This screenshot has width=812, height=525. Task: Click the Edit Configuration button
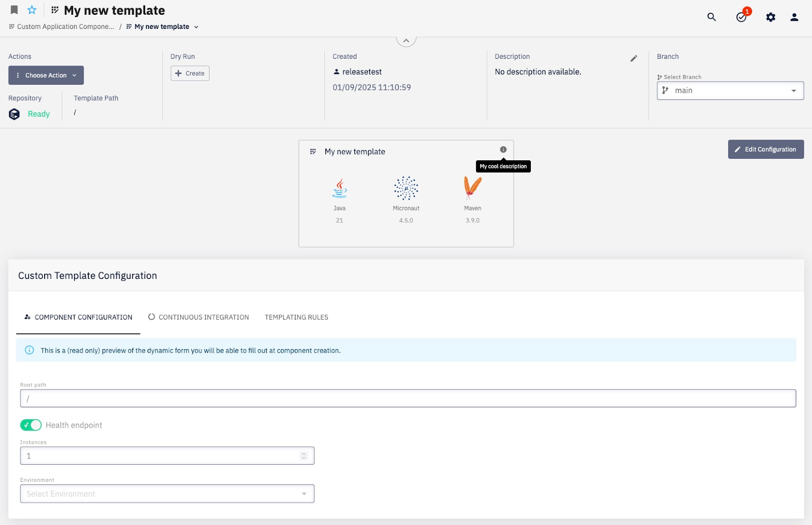(765, 149)
